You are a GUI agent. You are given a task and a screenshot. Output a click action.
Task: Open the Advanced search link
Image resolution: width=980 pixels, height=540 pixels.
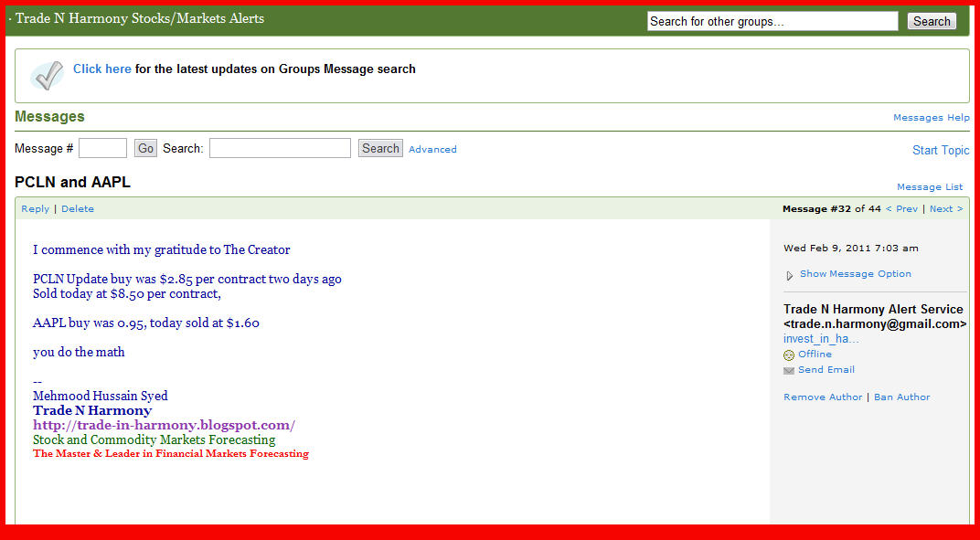coord(432,149)
